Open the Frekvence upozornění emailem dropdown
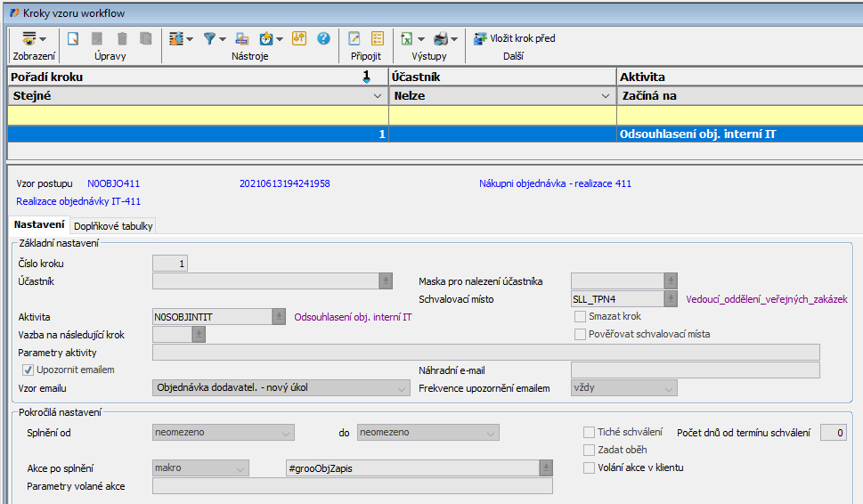863x504 pixels. tap(668, 387)
